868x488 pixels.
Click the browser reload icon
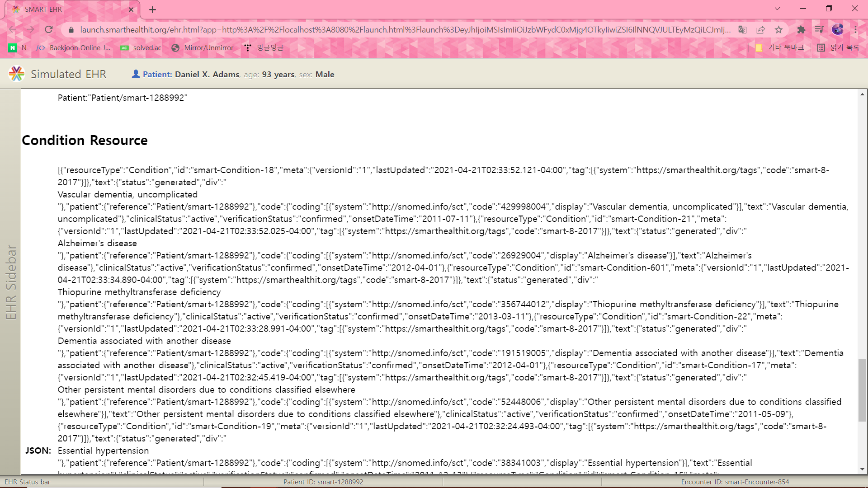point(49,30)
